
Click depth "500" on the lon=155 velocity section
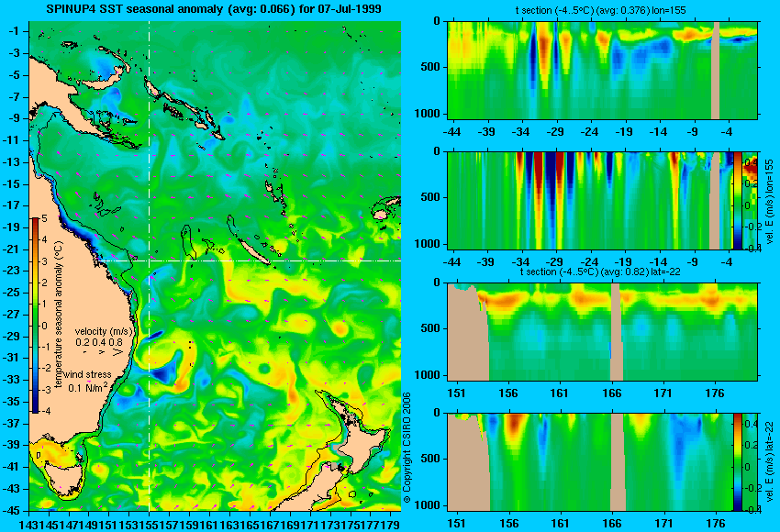(430, 197)
